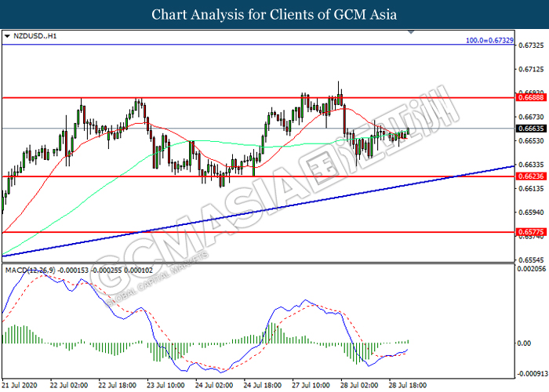
Task: Click the MACD 0.002056 scale value
Action: [532, 269]
